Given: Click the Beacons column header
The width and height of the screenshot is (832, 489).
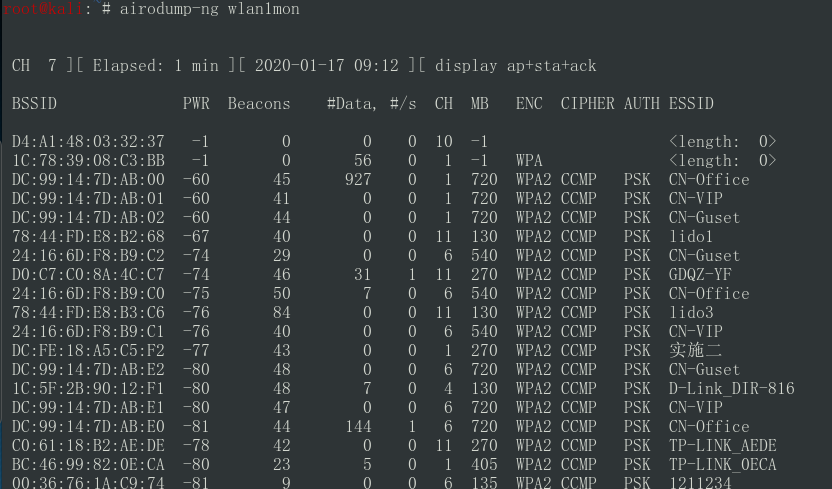Looking at the screenshot, I should point(259,103).
